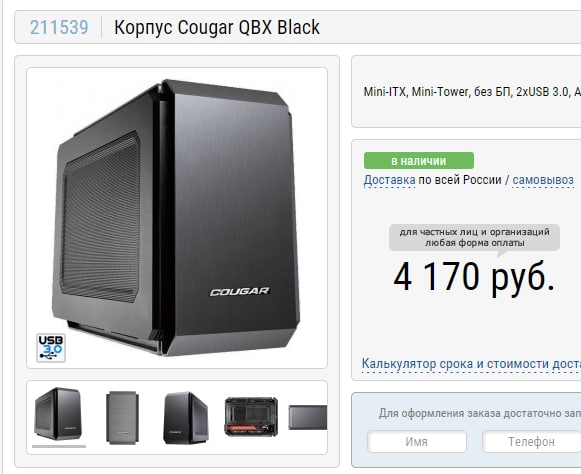Select the open-interior case thumbnail

click(x=251, y=417)
